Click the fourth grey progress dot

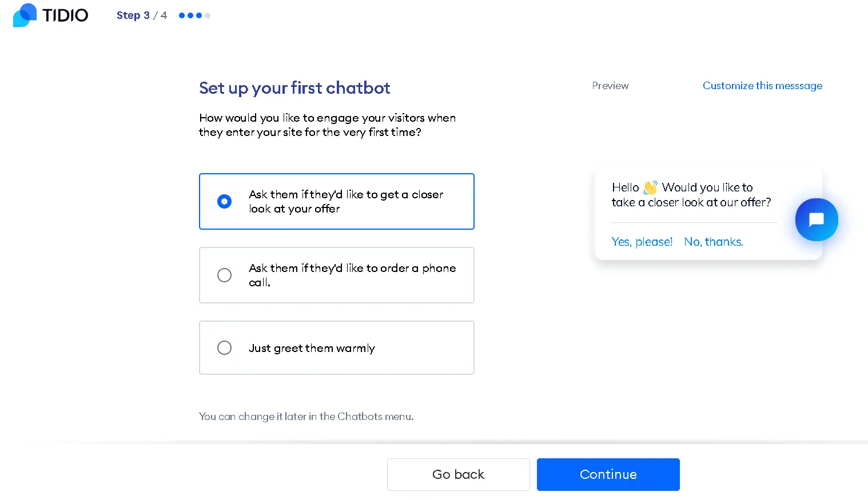click(208, 15)
